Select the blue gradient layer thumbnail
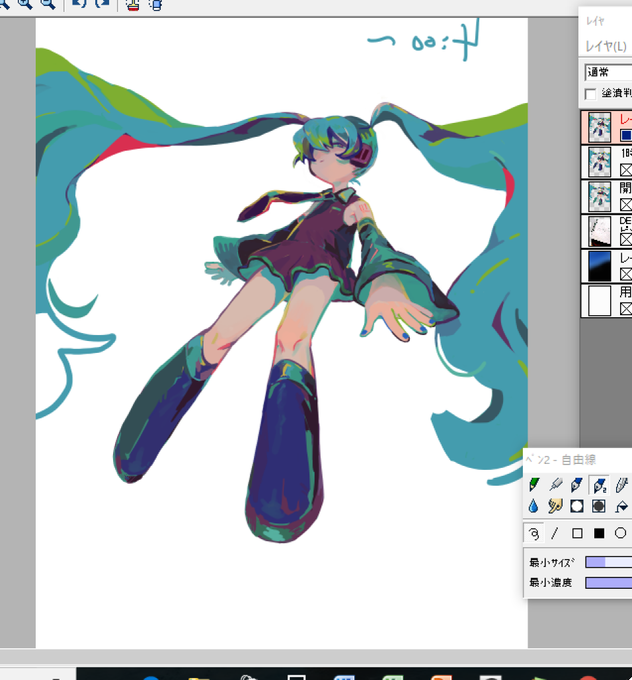Image resolution: width=632 pixels, height=680 pixels. 599,266
